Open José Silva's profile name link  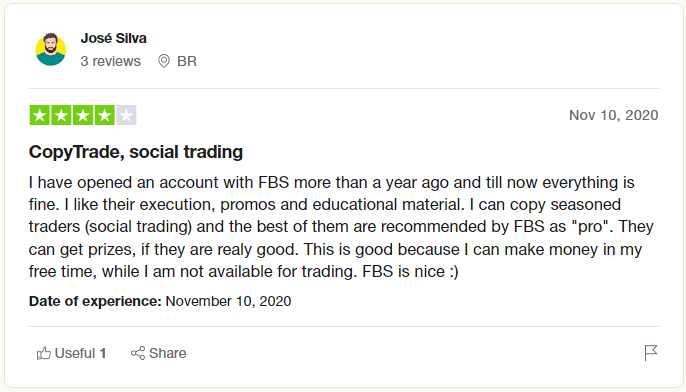(x=113, y=38)
